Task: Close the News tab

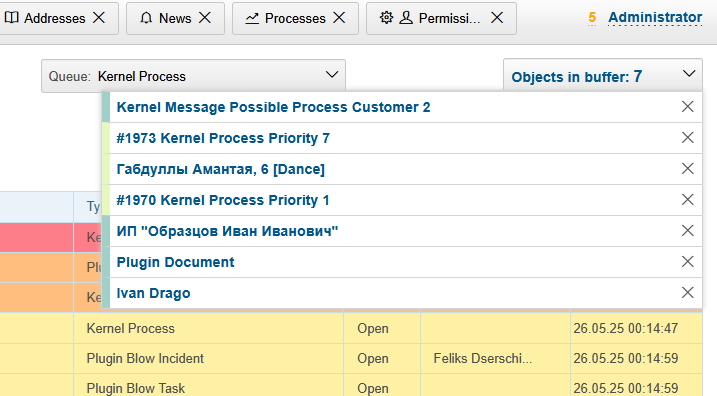Action: (205, 18)
